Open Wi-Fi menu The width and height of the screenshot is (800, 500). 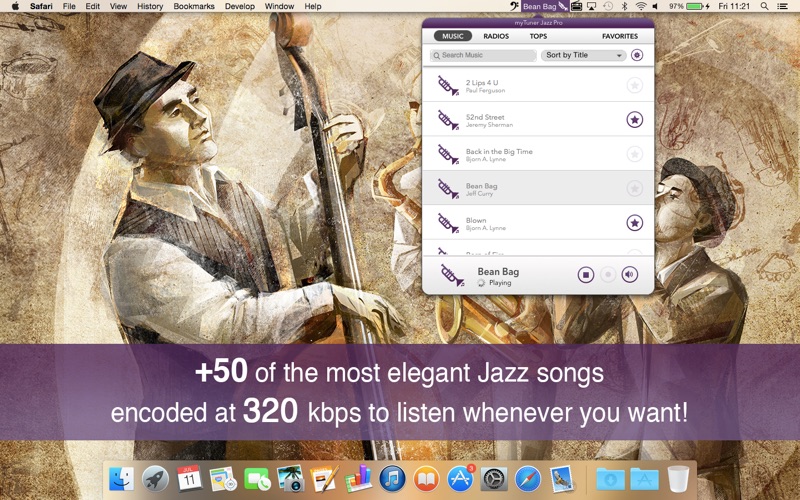[640, 6]
